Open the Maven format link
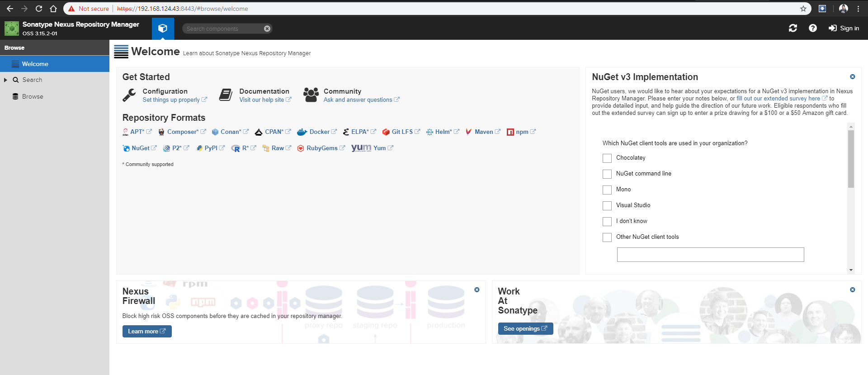 [x=483, y=132]
